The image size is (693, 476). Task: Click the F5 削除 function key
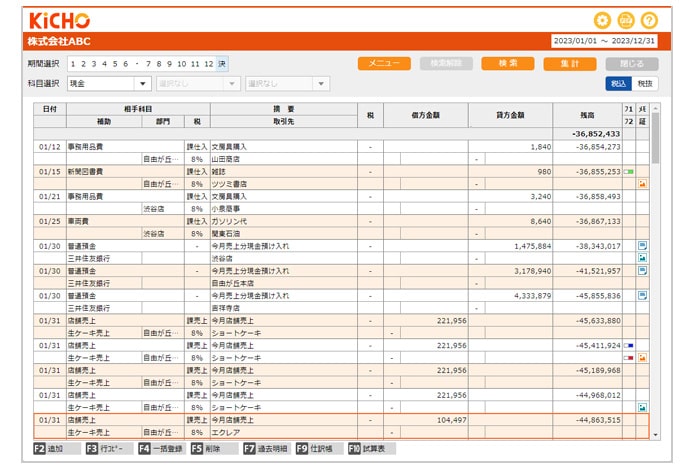click(205, 450)
